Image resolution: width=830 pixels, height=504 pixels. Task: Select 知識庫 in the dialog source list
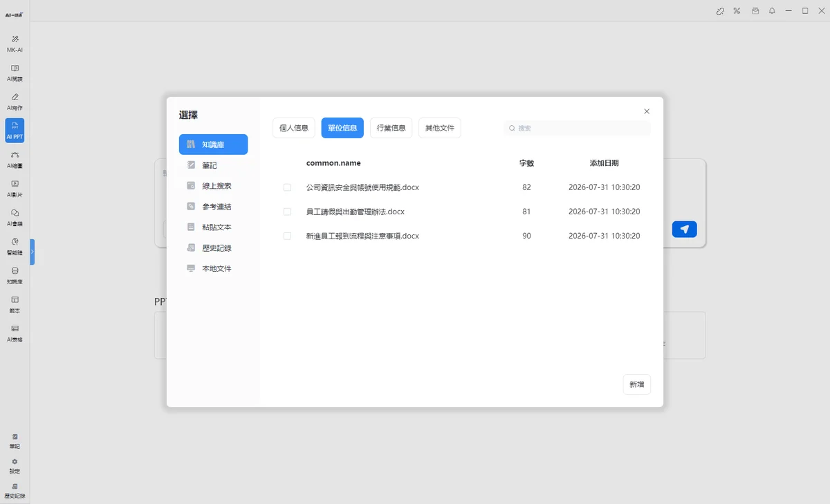(x=213, y=144)
